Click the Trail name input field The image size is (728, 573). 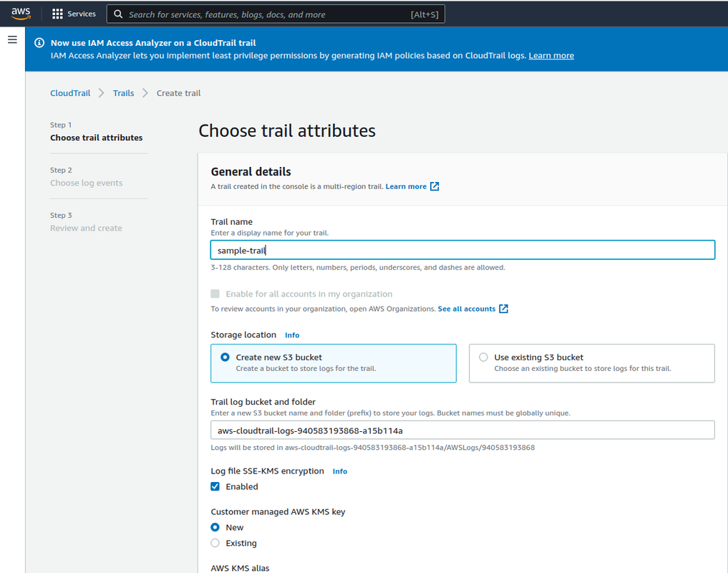point(462,250)
